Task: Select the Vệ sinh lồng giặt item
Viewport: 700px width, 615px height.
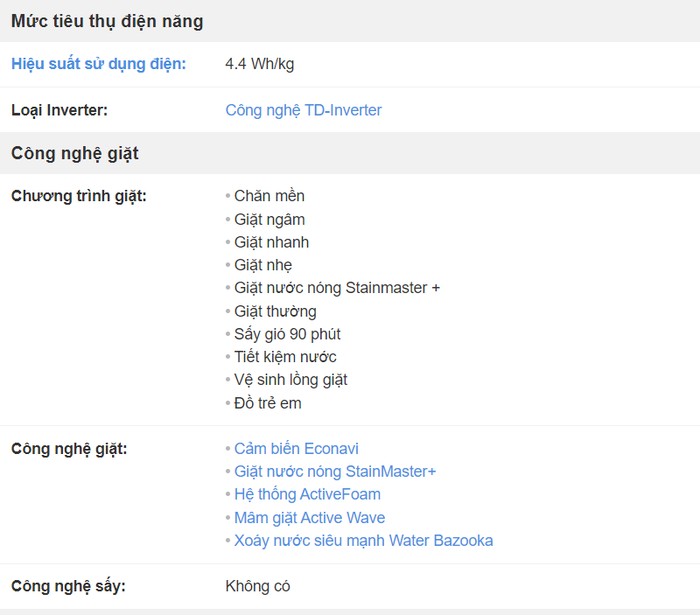Action: [291, 380]
